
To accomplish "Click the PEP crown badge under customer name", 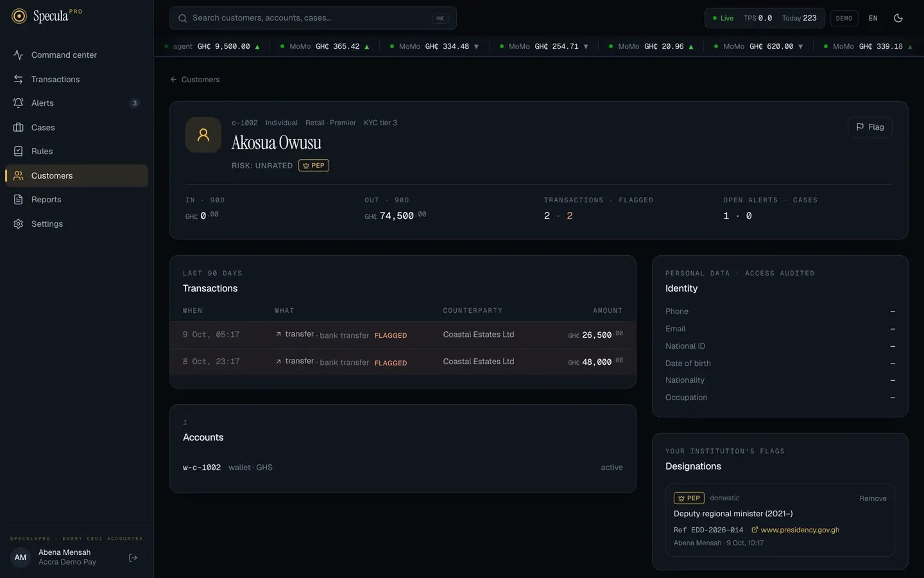I will click(314, 166).
